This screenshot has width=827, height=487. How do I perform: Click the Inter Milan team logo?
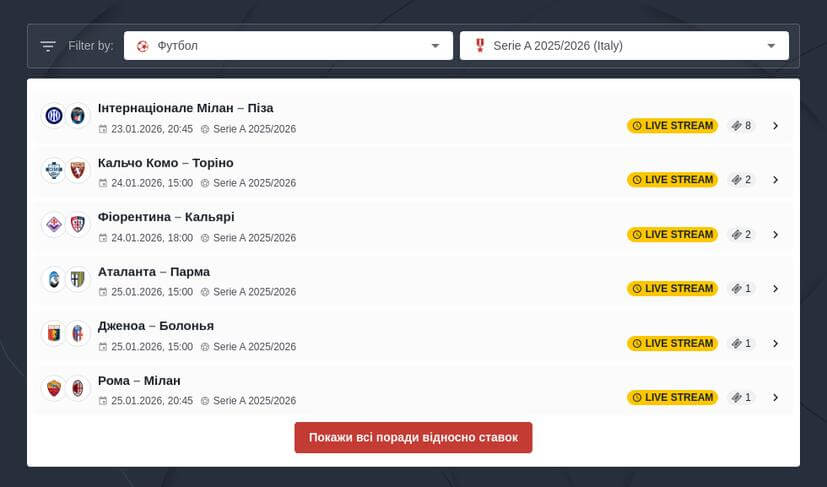click(x=53, y=116)
